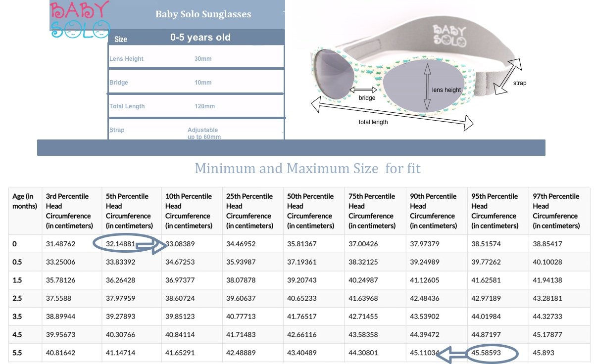Select cell value 44.32733
The image size is (594, 364).
[x=547, y=317]
